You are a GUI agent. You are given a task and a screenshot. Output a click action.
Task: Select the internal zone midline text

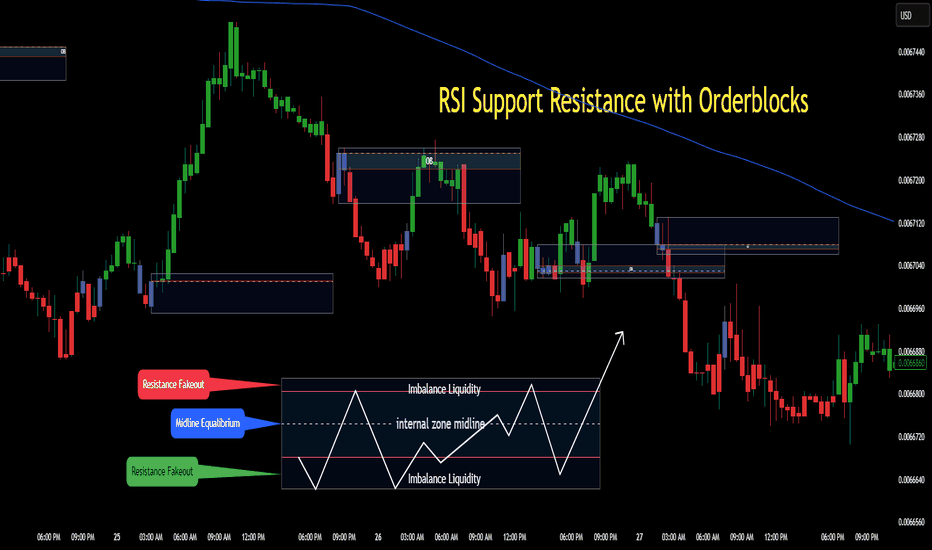point(440,424)
